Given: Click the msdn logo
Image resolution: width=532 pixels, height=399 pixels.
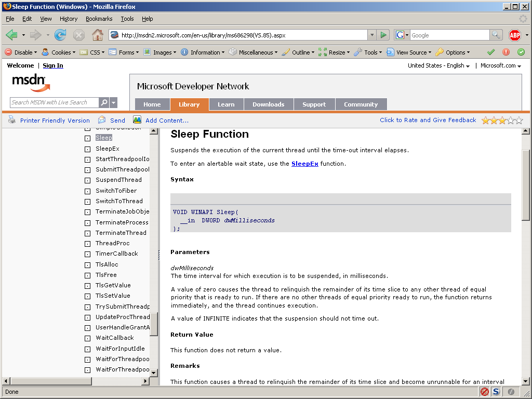Looking at the screenshot, I should (x=31, y=83).
